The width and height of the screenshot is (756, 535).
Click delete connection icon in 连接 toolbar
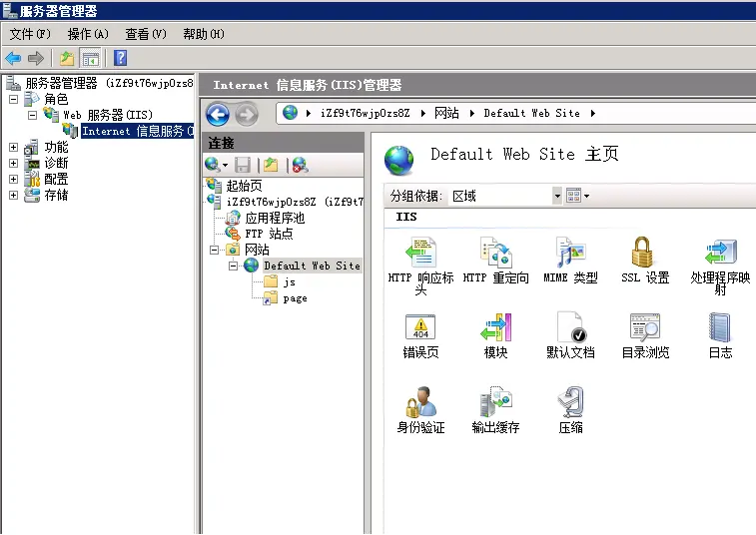300,165
